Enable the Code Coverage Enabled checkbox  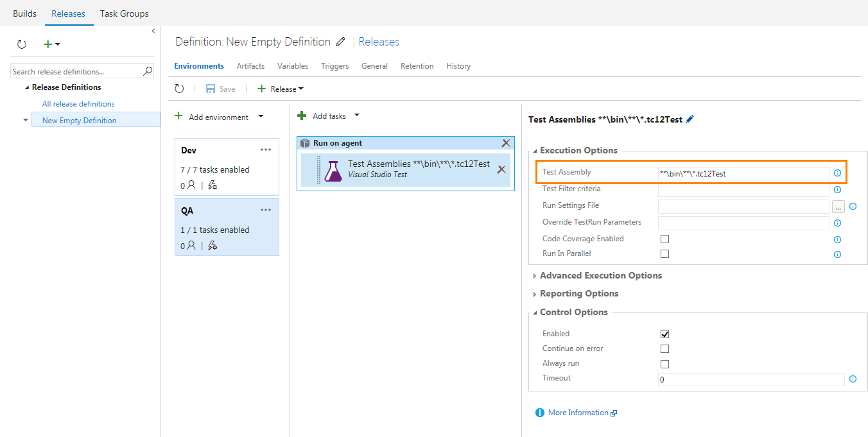[x=664, y=239]
